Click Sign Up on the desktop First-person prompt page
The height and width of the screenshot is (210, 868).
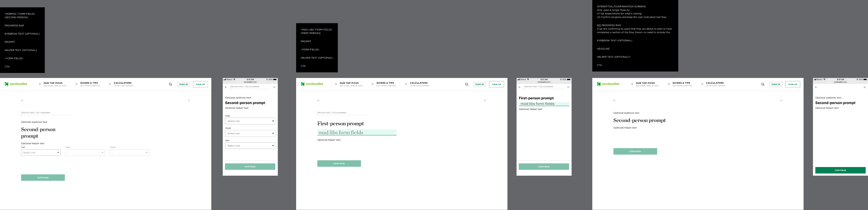[x=497, y=84]
